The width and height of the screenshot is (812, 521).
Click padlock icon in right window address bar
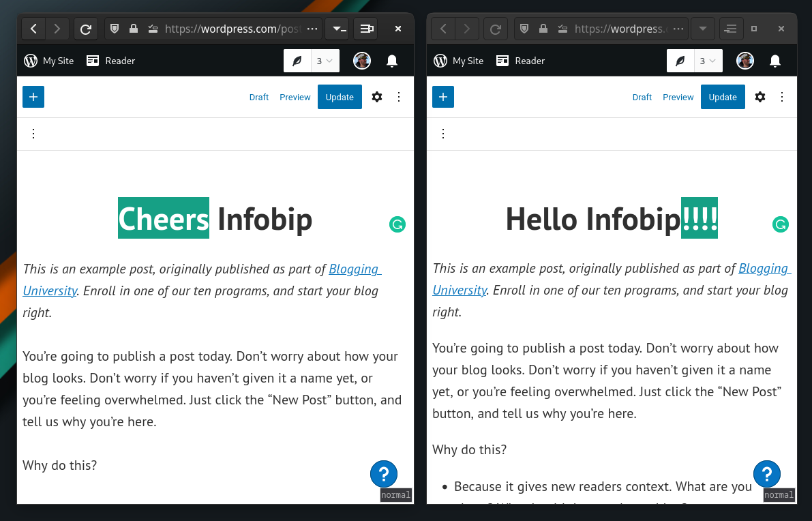tap(543, 29)
